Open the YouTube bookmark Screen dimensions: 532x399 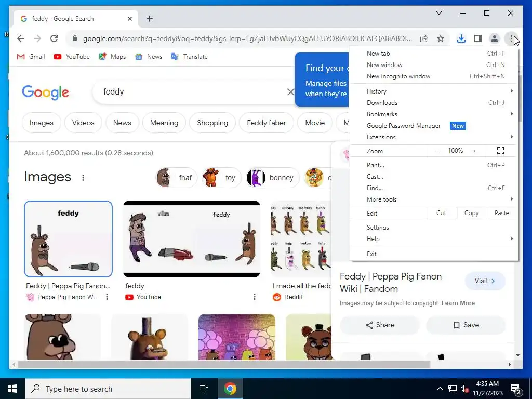72,57
